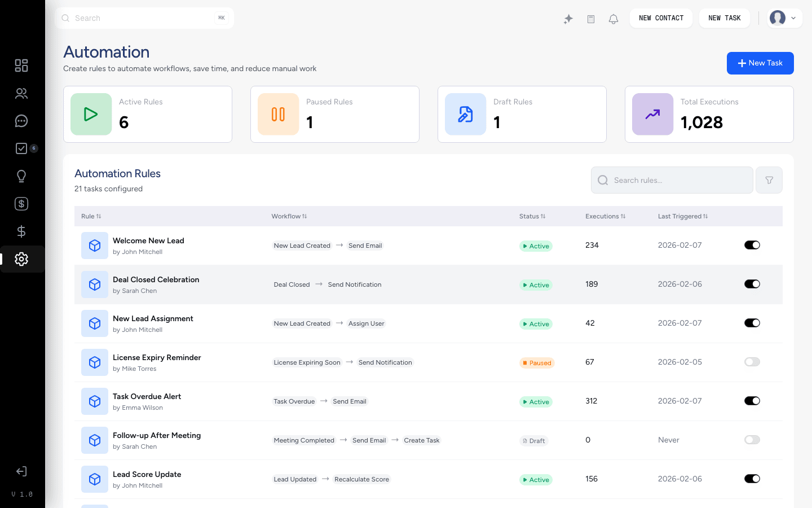
Task: Click the Draft status badge
Action: tap(533, 441)
